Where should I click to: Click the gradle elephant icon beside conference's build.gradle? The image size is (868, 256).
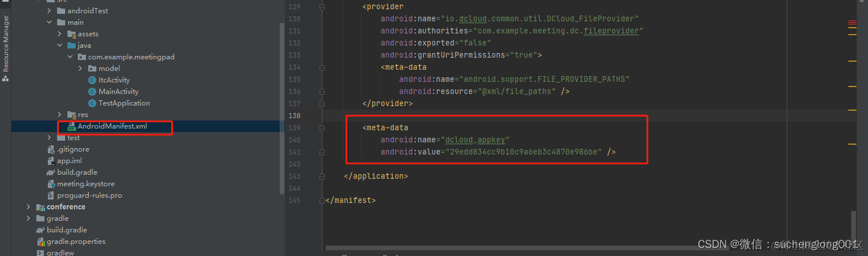pos(51,172)
